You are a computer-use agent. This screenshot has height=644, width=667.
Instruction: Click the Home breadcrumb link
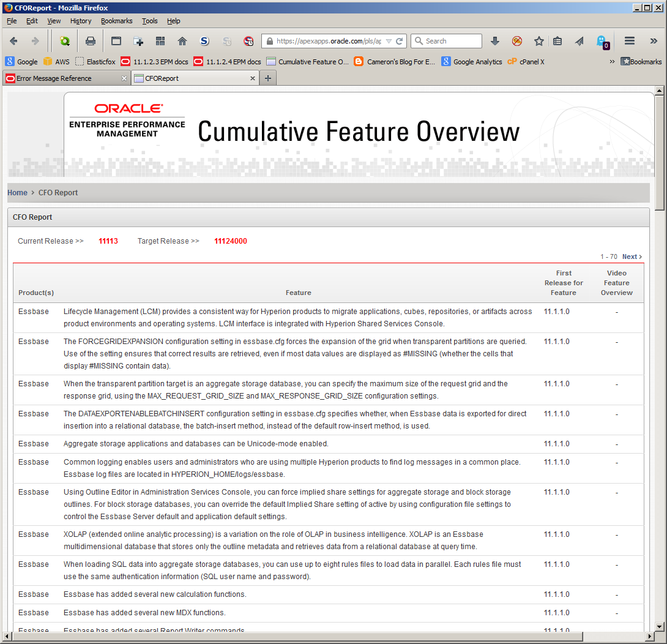click(x=17, y=193)
